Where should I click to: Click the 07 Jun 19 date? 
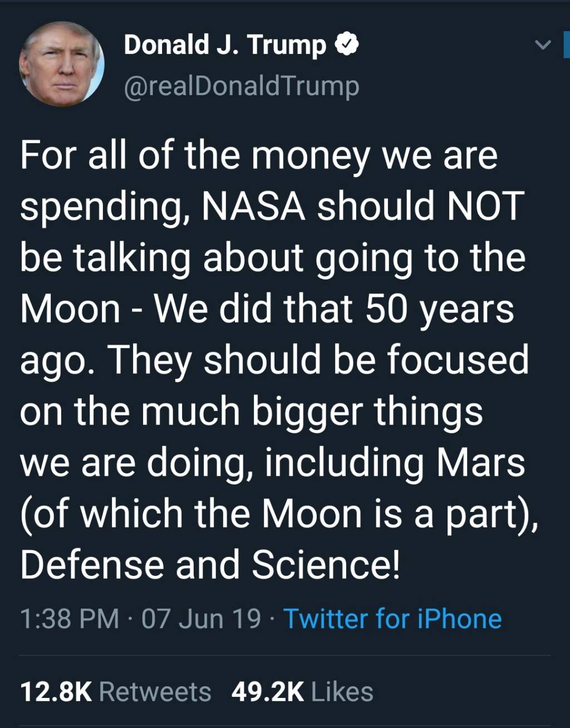[x=201, y=619]
